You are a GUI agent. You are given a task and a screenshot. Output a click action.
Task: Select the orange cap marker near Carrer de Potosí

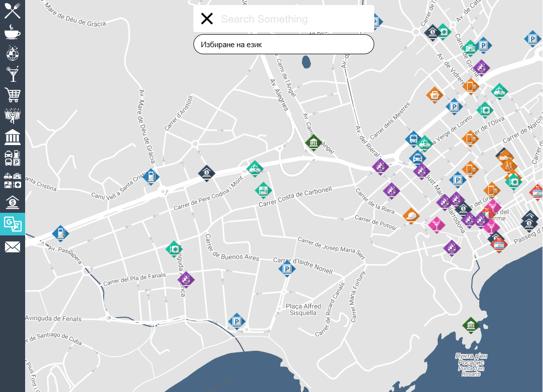[411, 216]
